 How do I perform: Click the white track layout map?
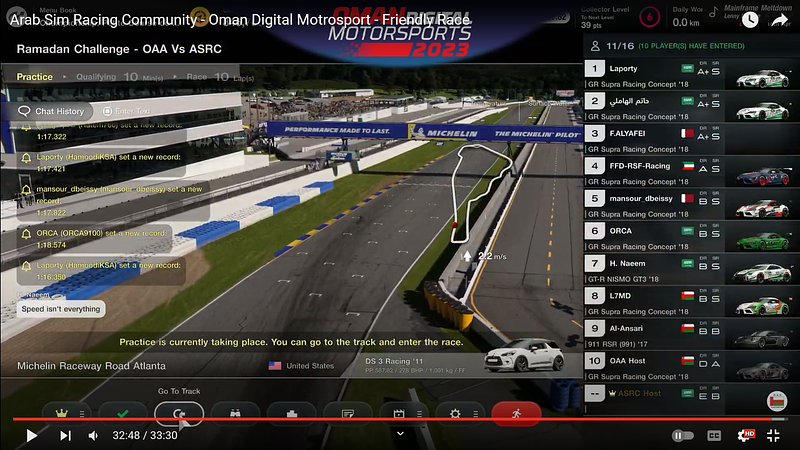click(x=480, y=193)
